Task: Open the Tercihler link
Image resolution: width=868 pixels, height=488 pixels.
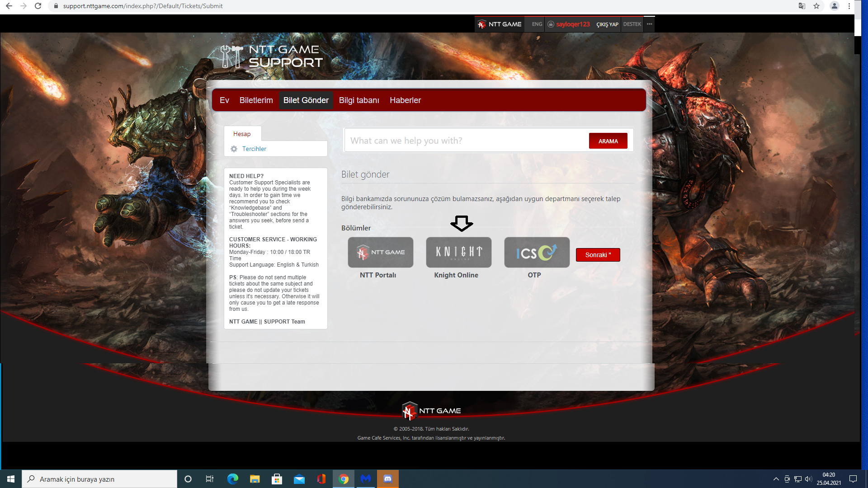Action: click(254, 149)
